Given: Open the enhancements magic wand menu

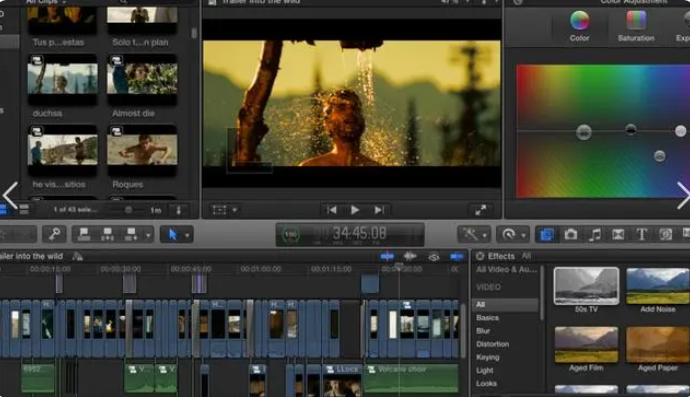Looking at the screenshot, I should (x=470, y=235).
